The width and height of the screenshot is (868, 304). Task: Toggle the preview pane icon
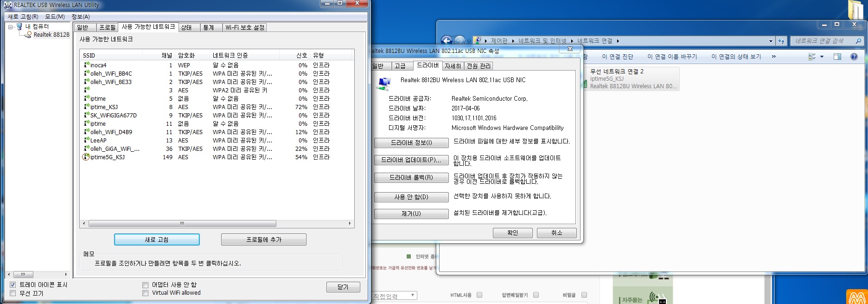(x=837, y=57)
